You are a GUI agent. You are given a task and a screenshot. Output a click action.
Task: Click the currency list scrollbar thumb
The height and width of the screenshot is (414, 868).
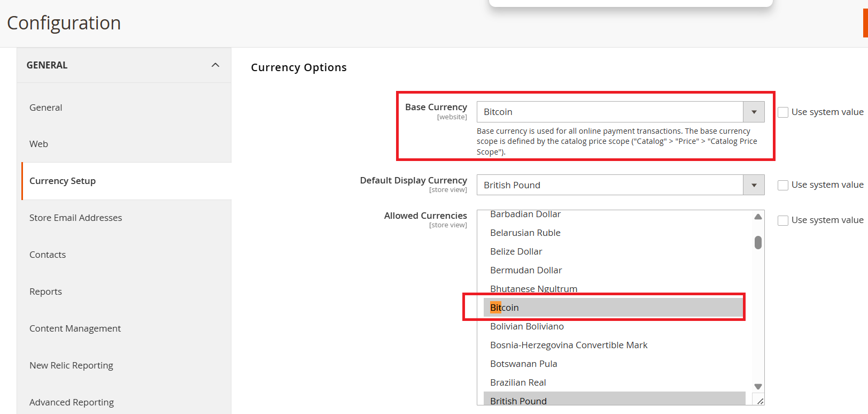(x=758, y=242)
